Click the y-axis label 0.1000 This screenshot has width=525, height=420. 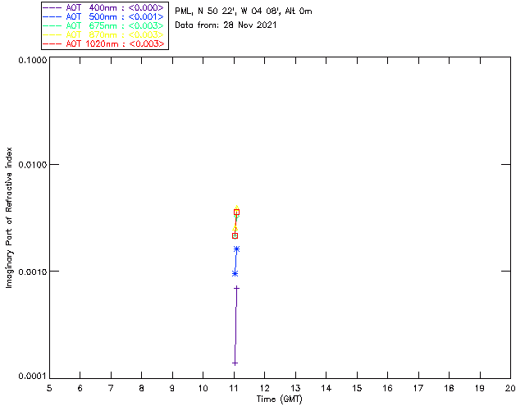click(33, 60)
